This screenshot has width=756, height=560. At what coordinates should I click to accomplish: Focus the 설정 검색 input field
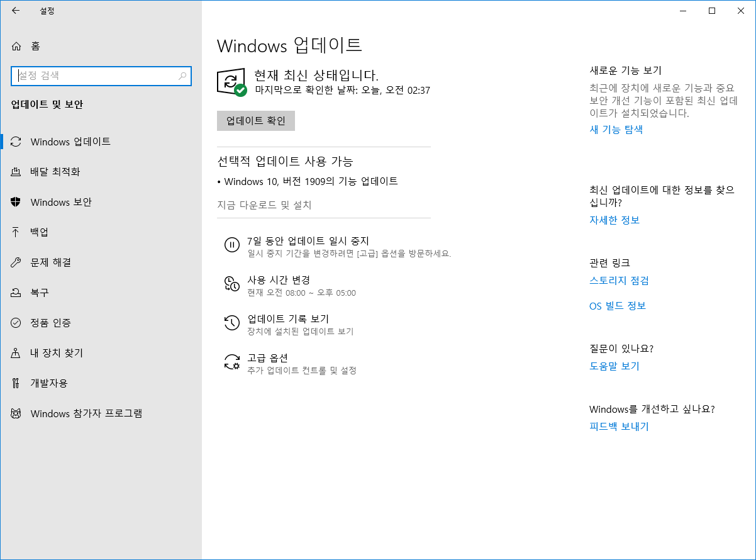(101, 76)
